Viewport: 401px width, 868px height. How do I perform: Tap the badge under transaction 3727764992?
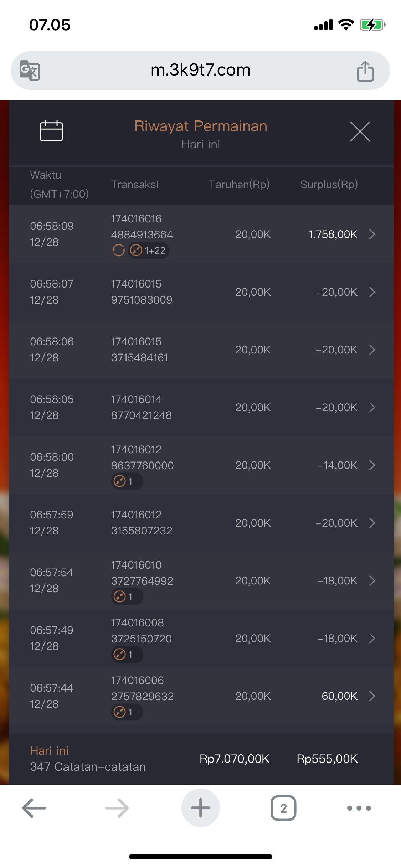127,596
